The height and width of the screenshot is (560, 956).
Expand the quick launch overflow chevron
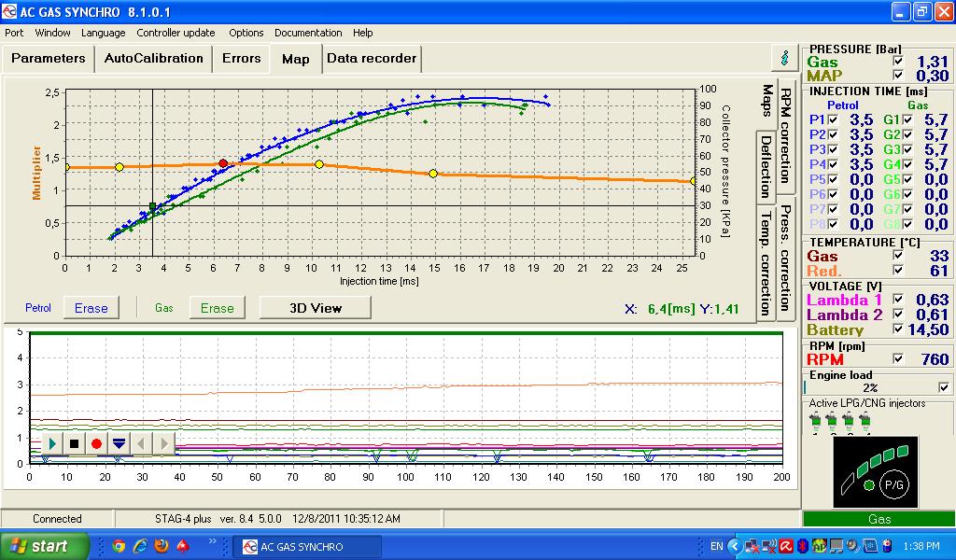[212, 541]
